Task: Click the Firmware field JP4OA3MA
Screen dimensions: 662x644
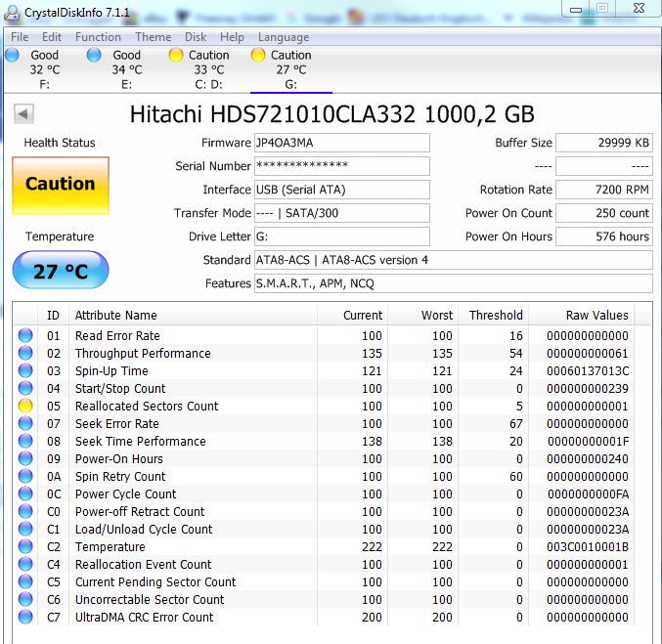Action: pos(342,143)
